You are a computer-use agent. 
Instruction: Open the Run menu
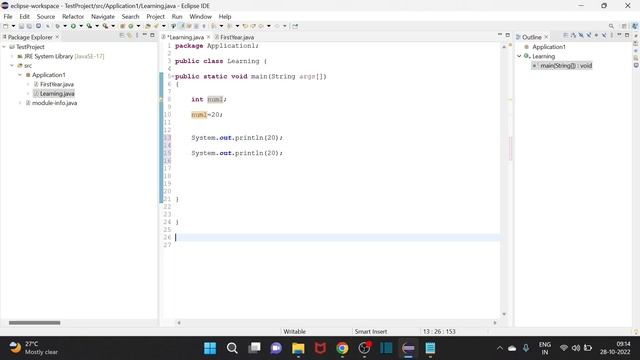[x=177, y=16]
